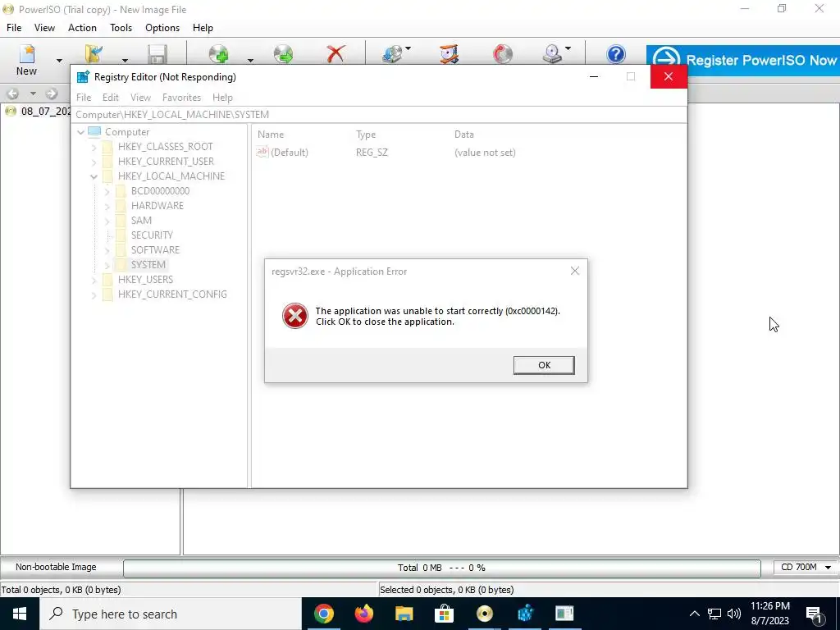Viewport: 840px width, 630px height.
Task: Expand HKEY_USERS node
Action: tap(94, 280)
